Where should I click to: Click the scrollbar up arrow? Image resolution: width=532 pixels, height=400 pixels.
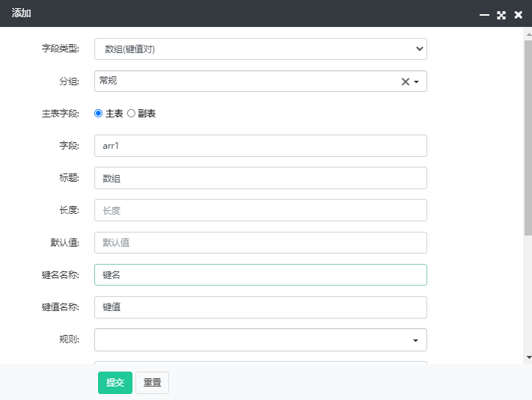point(528,34)
